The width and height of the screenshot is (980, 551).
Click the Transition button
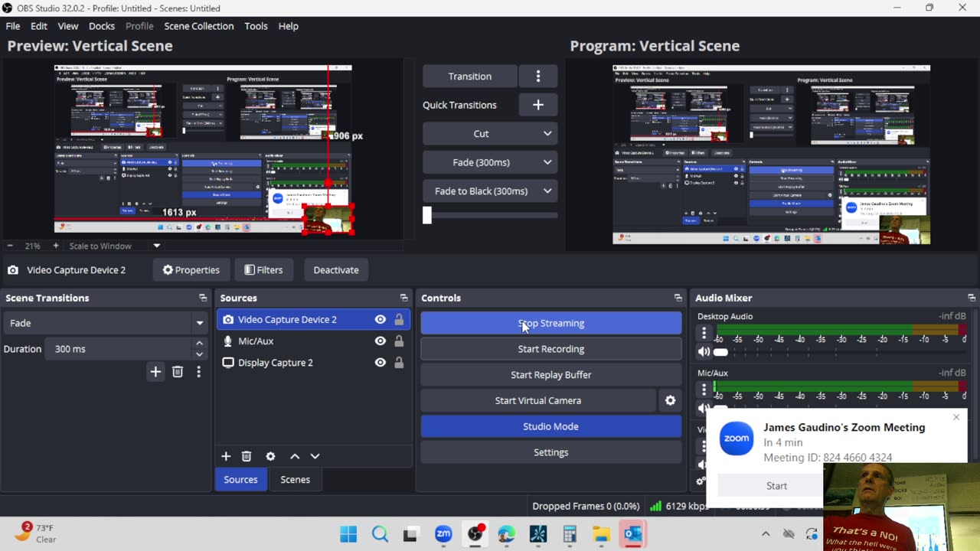coord(470,77)
